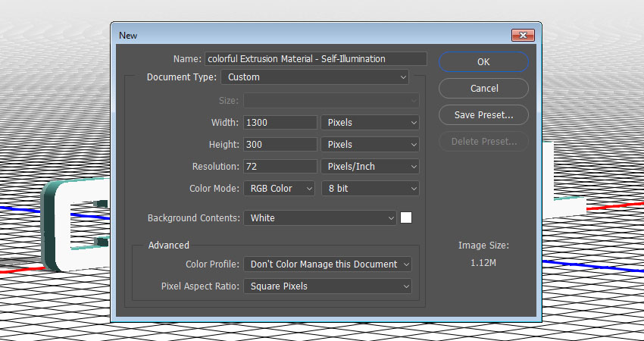The width and height of the screenshot is (644, 341).
Task: Close the New document dialog
Action: click(x=524, y=36)
